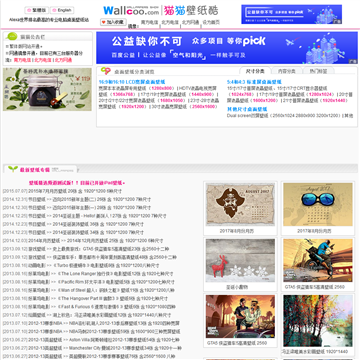Open the 1024x768 standard wallpaper link
The height and width of the screenshot is (360, 360).
tap(242, 95)
